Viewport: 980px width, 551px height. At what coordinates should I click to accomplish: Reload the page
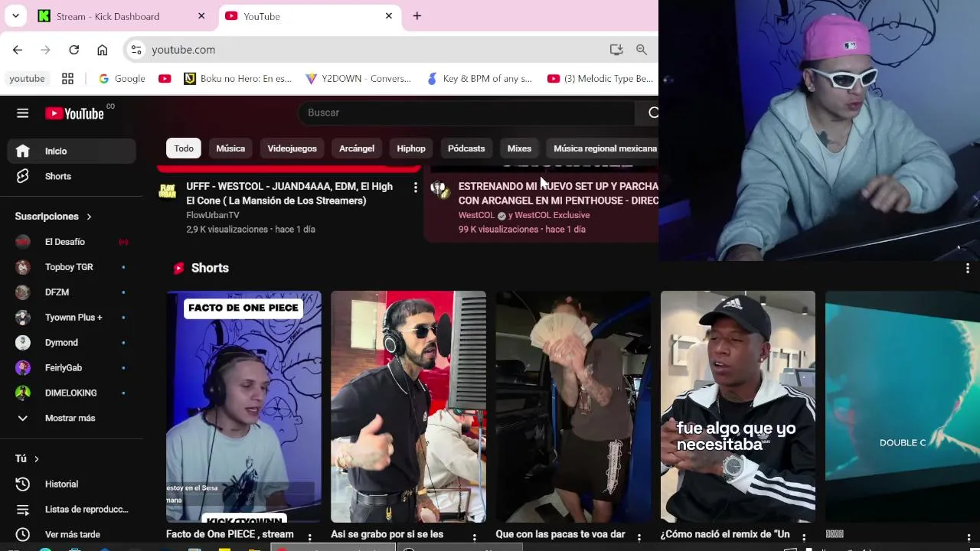(73, 50)
